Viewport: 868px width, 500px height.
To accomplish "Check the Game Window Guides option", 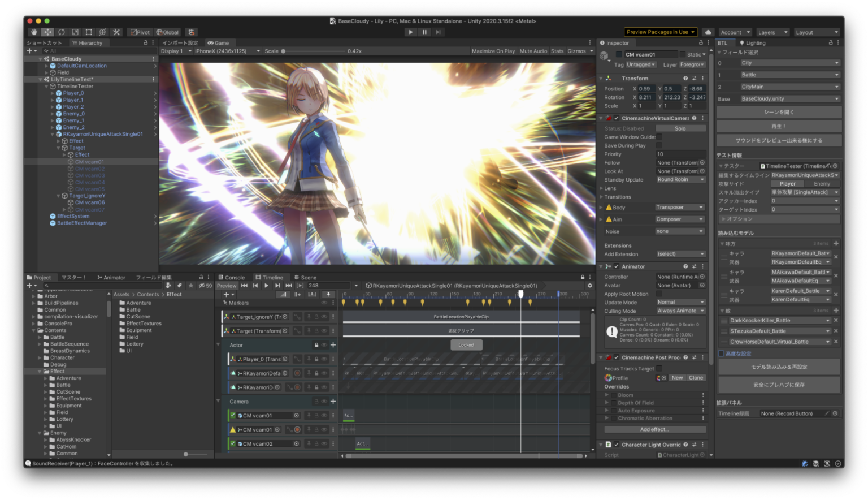I will click(x=659, y=137).
